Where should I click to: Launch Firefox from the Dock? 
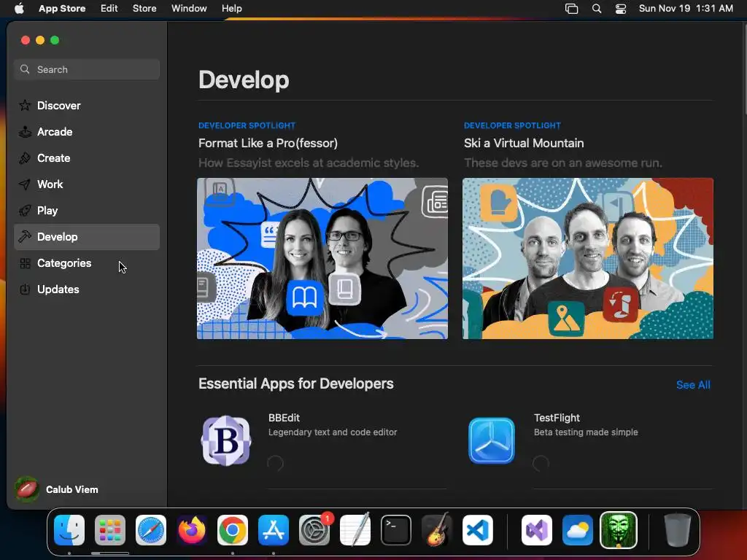pos(192,530)
